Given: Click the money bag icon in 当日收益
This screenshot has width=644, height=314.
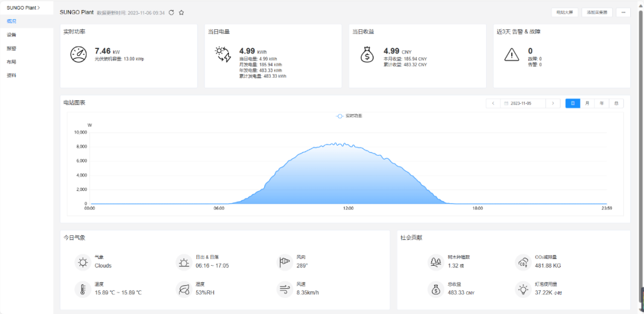Looking at the screenshot, I should coord(367,55).
